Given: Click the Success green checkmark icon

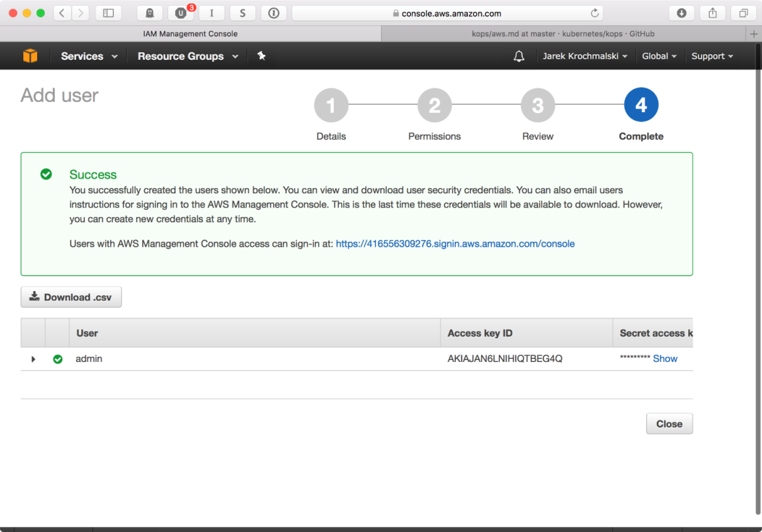Looking at the screenshot, I should [46, 174].
